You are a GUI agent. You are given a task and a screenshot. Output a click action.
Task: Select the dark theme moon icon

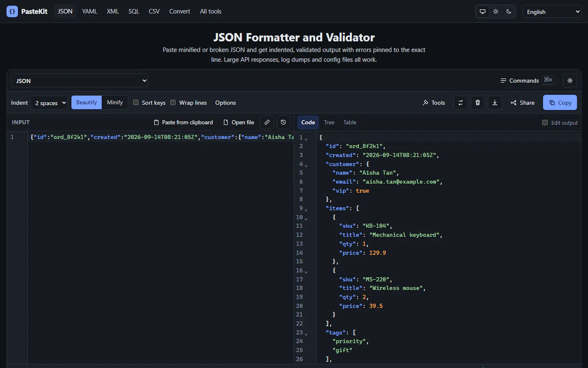pos(509,11)
